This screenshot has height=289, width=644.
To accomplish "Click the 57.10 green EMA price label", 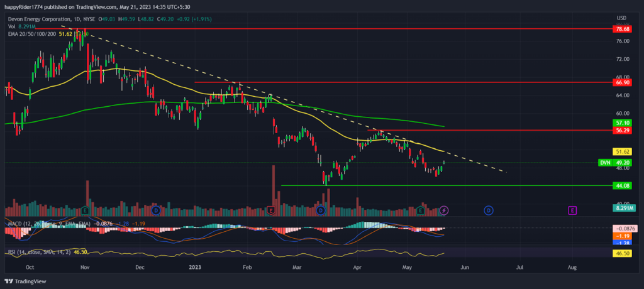I will click(x=623, y=123).
